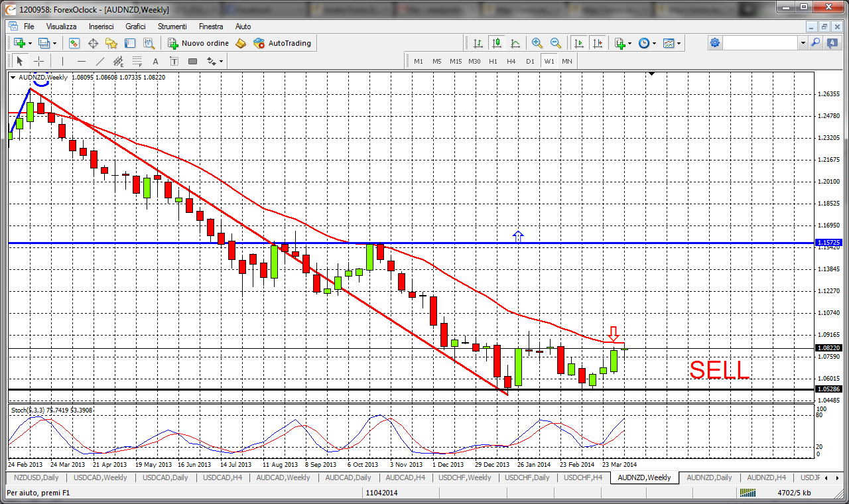The width and height of the screenshot is (849, 504).
Task: Pick the horizontal line drawing tool
Action: pyautogui.click(x=82, y=61)
